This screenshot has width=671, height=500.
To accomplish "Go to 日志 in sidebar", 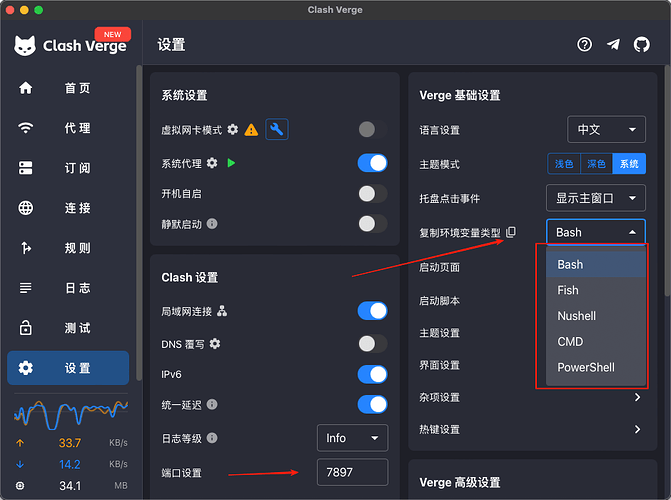I will 68,288.
